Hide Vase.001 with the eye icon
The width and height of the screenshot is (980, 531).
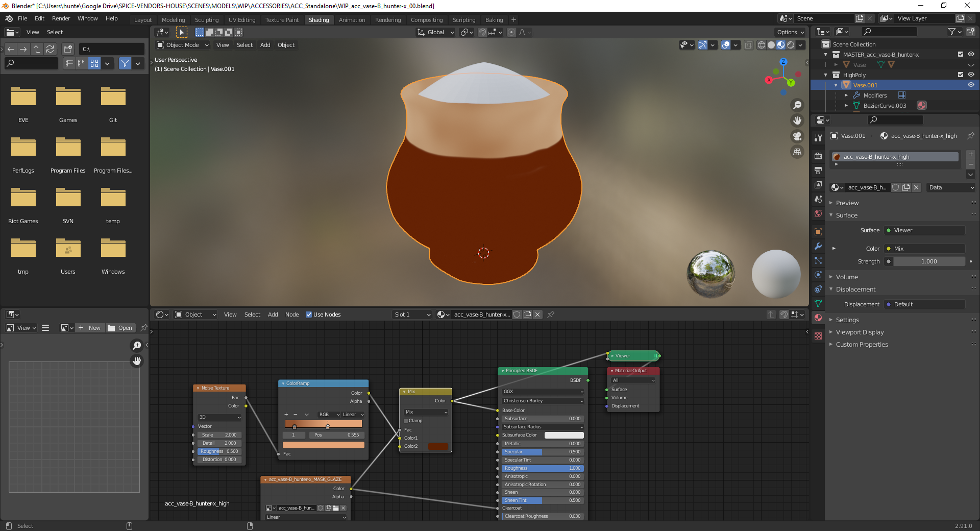(x=971, y=85)
